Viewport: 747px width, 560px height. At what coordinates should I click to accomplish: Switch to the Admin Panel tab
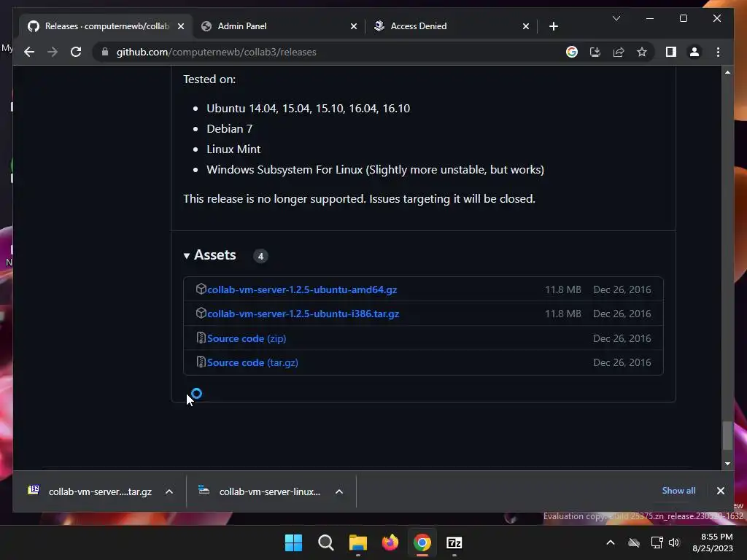tap(279, 26)
